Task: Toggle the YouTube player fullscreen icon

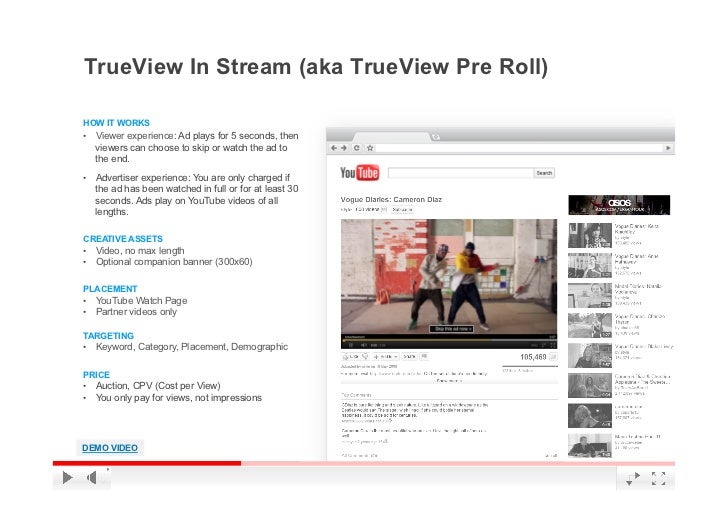Action: [x=552, y=345]
